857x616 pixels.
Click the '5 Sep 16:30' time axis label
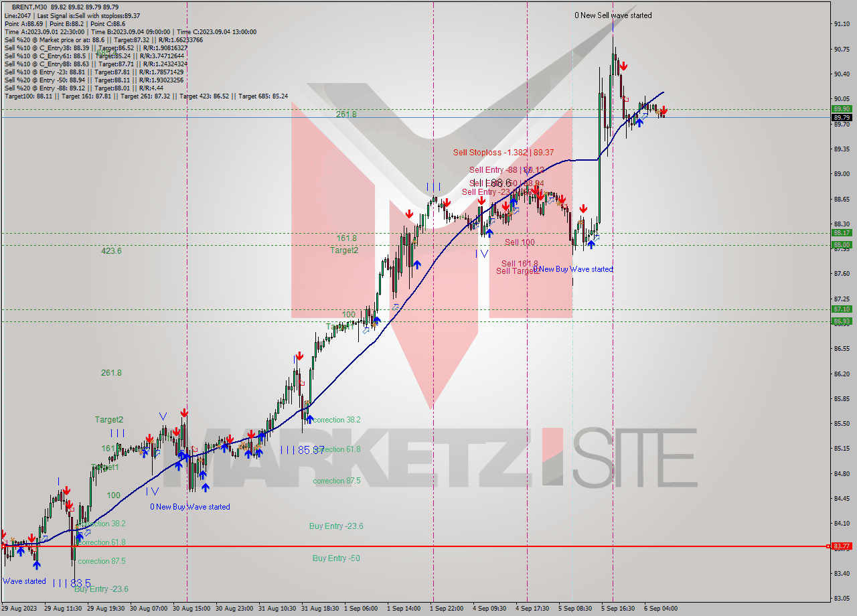pyautogui.click(x=618, y=609)
